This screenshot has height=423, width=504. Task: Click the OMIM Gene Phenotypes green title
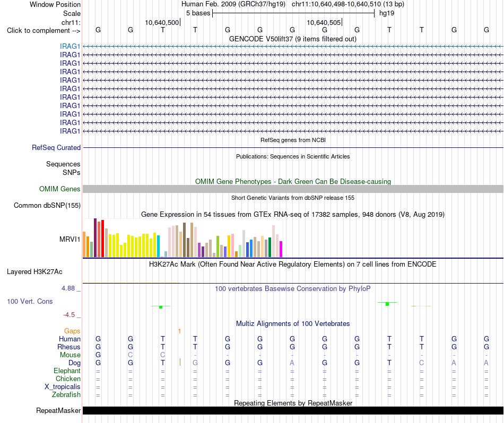point(293,181)
